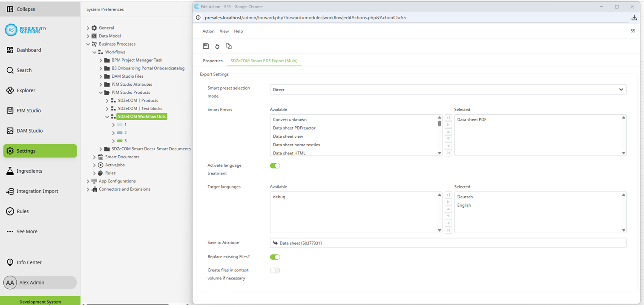Expand the Rules tree node
Image resolution: width=644 pixels, height=305 pixels.
(x=94, y=173)
